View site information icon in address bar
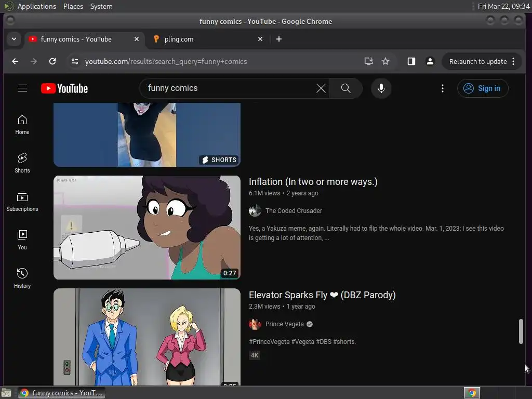Screen dimensions: 532x399 [75, 61]
